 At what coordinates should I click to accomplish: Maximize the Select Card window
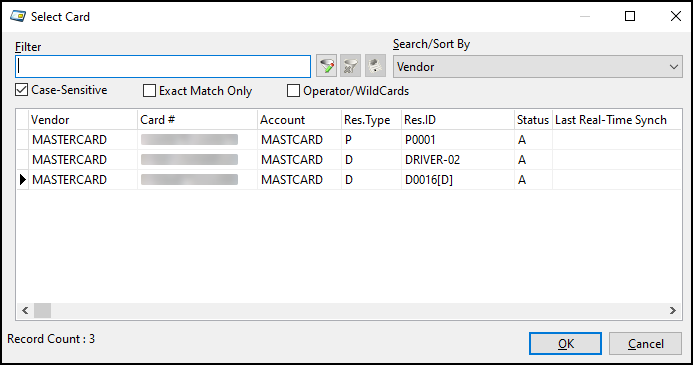pyautogui.click(x=630, y=16)
